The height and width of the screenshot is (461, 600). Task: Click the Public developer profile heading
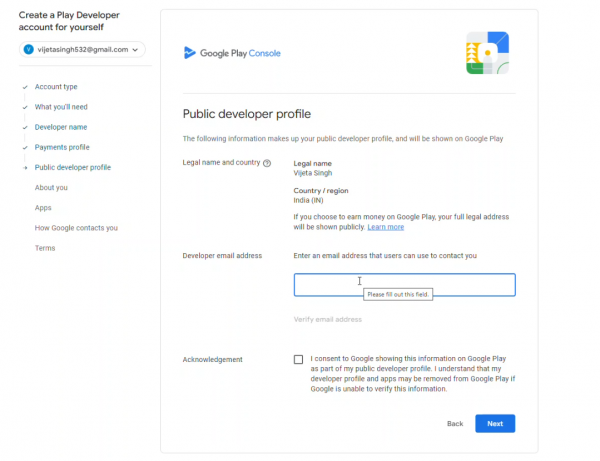247,114
